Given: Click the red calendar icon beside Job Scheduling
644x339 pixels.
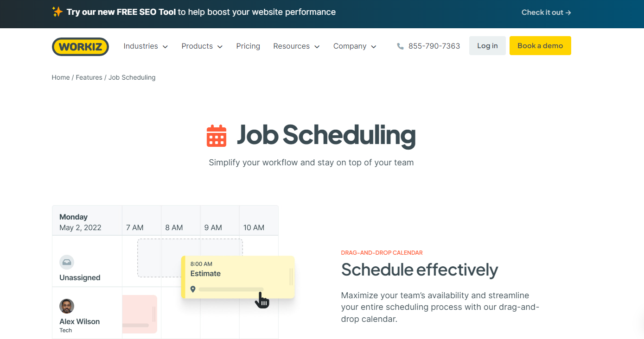Looking at the screenshot, I should tap(216, 136).
